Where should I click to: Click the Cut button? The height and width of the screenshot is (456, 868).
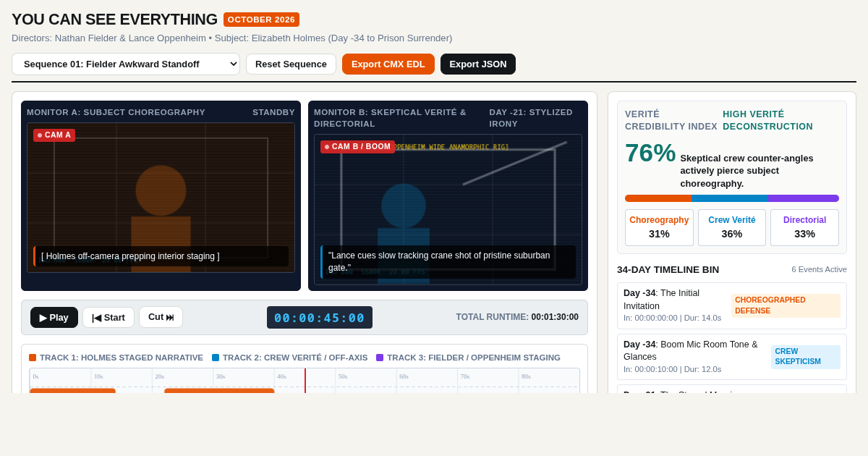(161, 317)
